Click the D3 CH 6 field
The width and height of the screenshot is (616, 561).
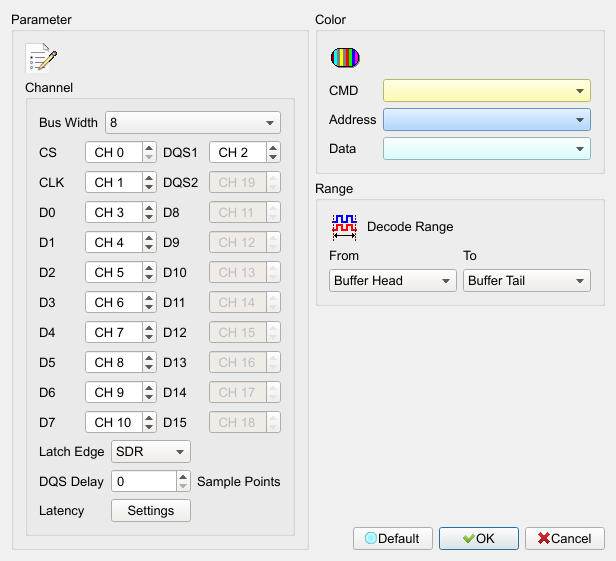pos(114,302)
